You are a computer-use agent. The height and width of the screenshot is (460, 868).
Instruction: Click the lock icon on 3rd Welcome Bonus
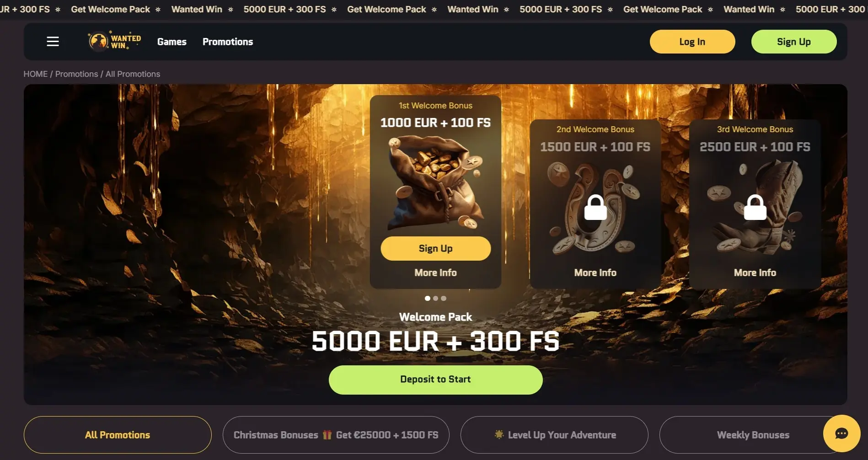(x=755, y=207)
